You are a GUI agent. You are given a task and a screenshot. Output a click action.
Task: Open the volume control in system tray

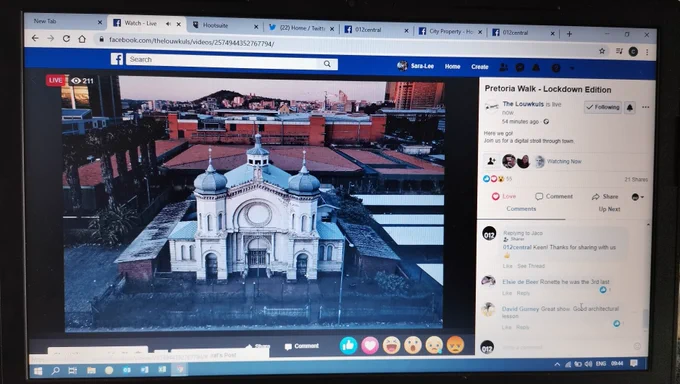click(588, 364)
